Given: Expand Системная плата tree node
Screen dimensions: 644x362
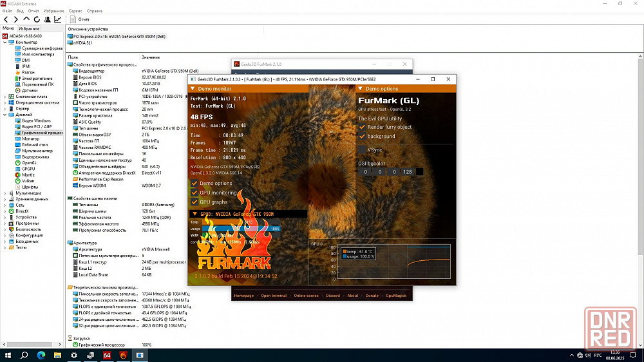Looking at the screenshot, I should (x=5, y=97).
